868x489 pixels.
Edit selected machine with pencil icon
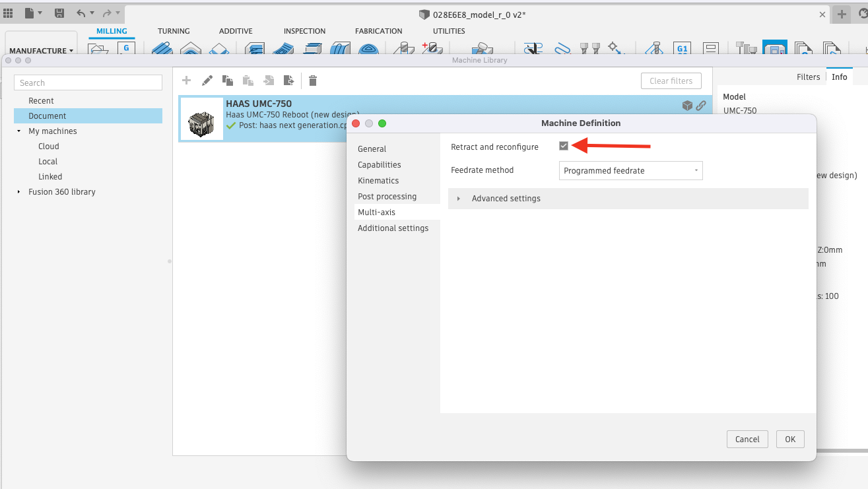207,81
